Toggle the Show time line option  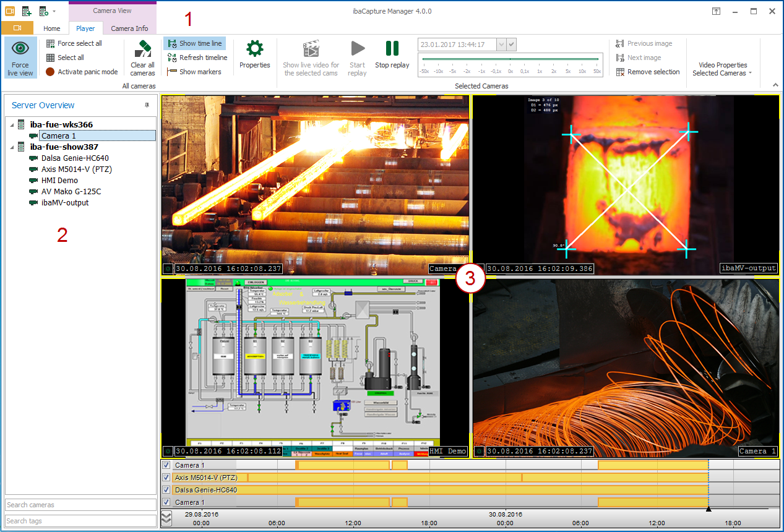pos(195,43)
